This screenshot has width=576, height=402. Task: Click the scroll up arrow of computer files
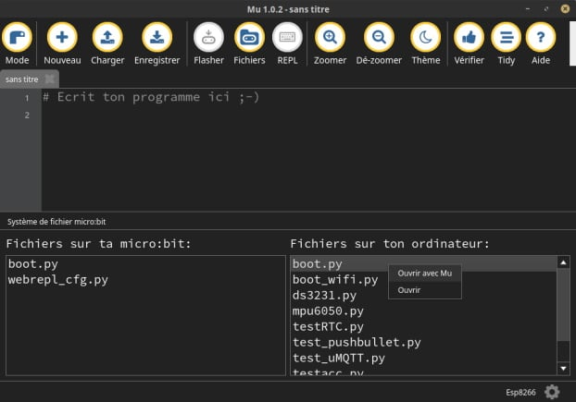[563, 262]
